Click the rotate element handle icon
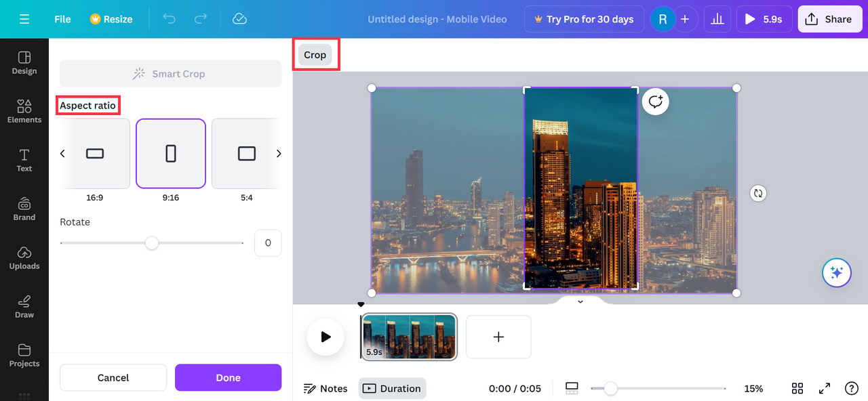Image resolution: width=868 pixels, height=401 pixels. click(758, 193)
